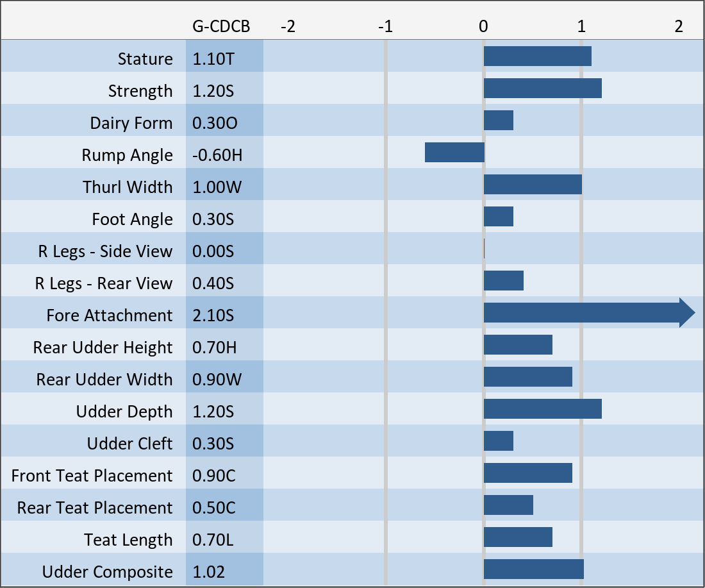
Task: Click the R Legs - Rear View bar
Action: tap(504, 281)
